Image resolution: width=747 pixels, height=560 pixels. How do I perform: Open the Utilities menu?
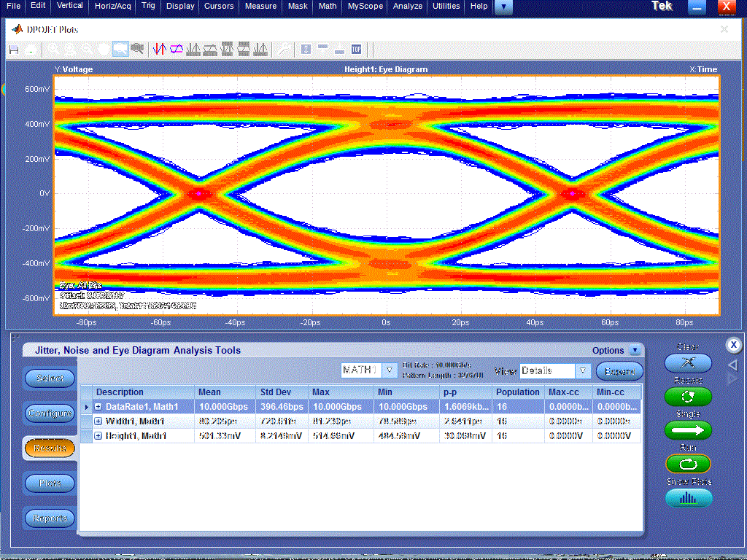click(446, 6)
